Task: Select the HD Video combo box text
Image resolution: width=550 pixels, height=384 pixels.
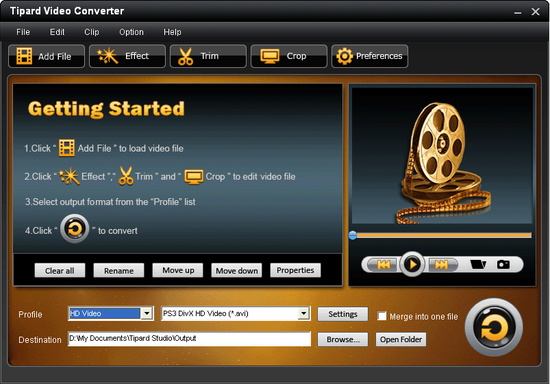Action: (x=105, y=313)
